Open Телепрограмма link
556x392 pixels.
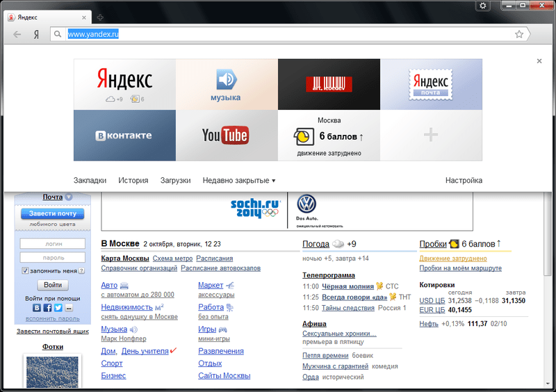[x=328, y=275]
